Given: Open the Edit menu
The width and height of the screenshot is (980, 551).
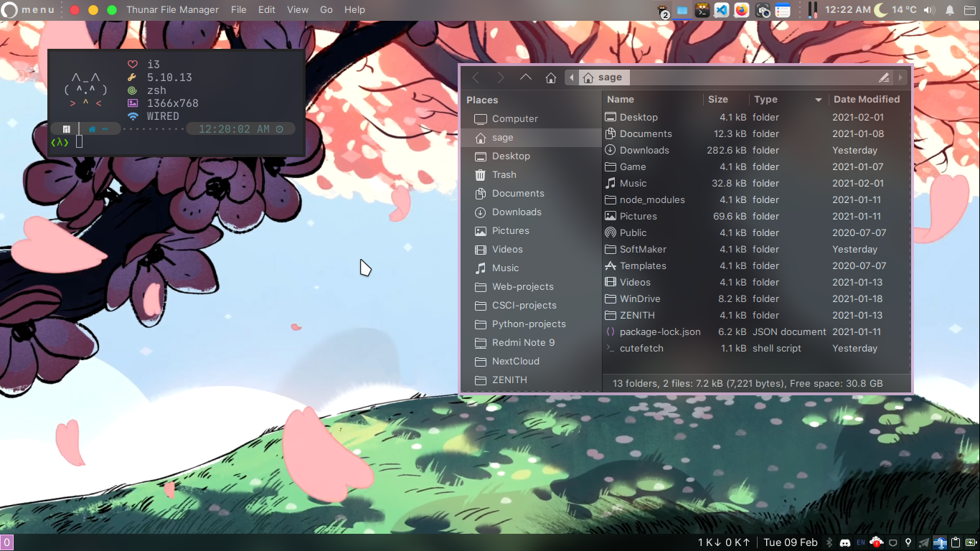Looking at the screenshot, I should coord(267,10).
